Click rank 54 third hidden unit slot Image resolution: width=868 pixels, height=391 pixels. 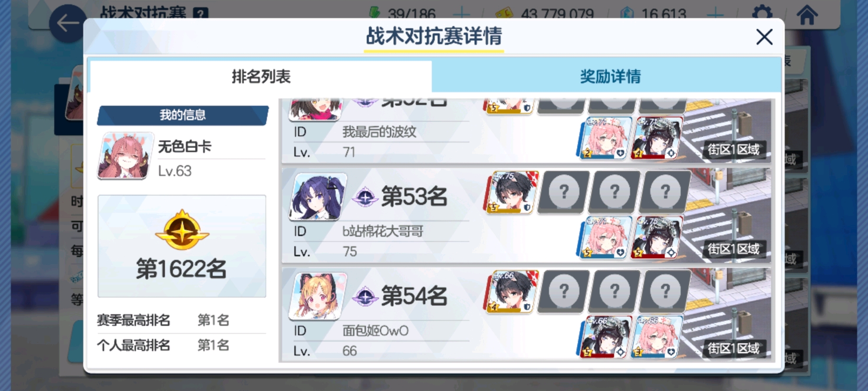click(x=665, y=292)
